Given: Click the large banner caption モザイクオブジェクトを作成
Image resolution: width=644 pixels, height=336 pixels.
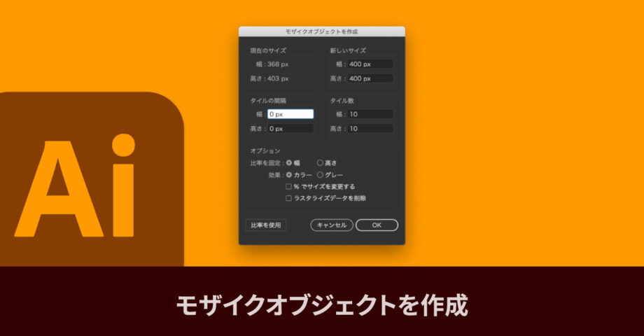Looking at the screenshot, I should click(x=322, y=305).
